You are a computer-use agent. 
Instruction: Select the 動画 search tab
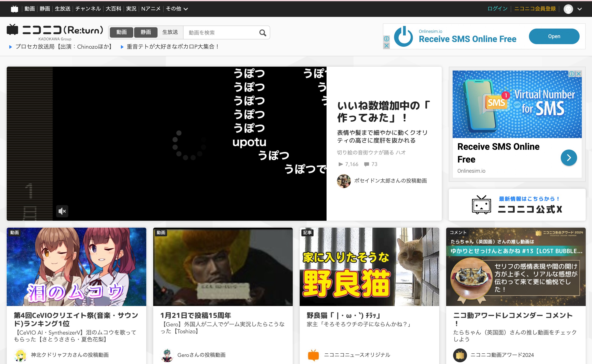(x=122, y=32)
